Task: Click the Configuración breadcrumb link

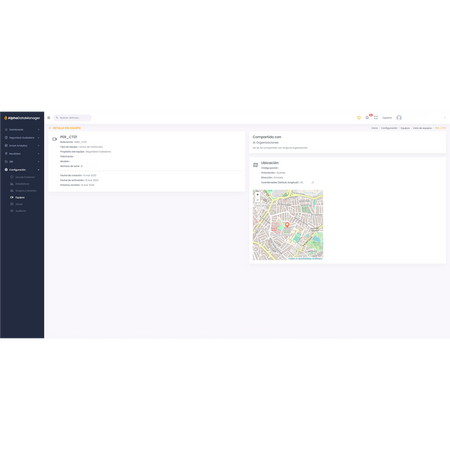Action: (389, 128)
